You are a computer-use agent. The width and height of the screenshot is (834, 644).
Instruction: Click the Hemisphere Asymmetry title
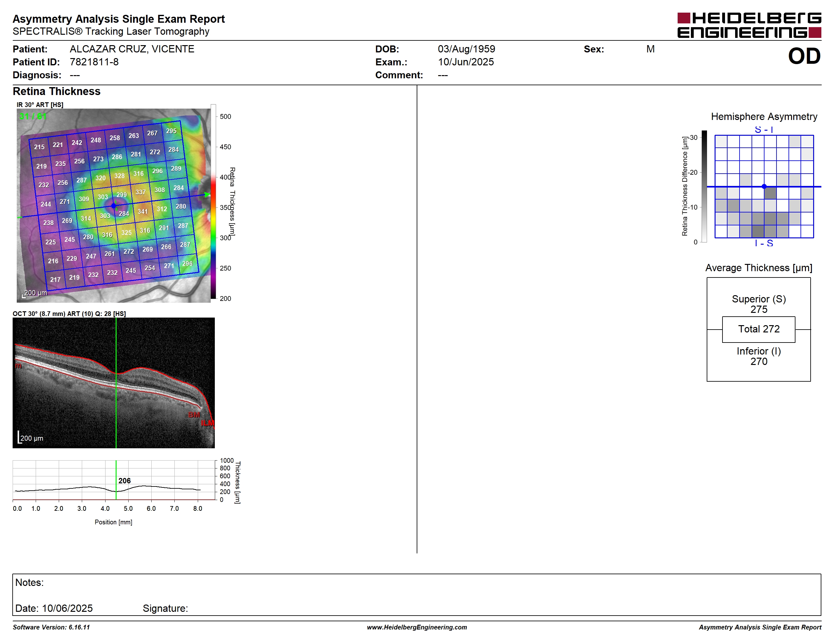(764, 116)
